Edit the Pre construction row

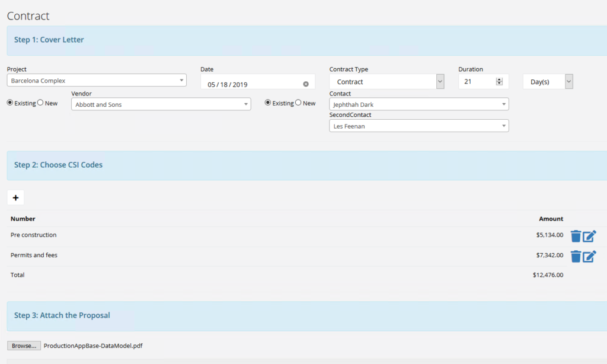[589, 236]
